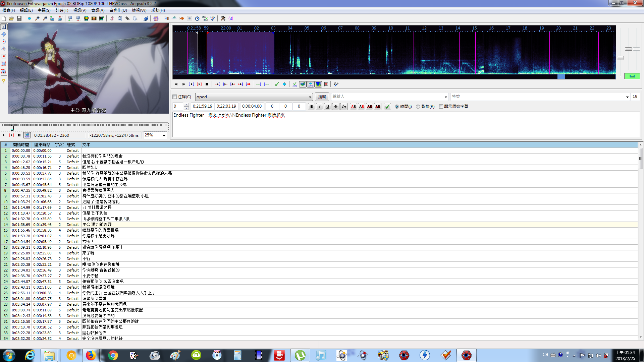This screenshot has width=644, height=362.
Task: Open the 字幕(S) menu
Action: click(44, 10)
